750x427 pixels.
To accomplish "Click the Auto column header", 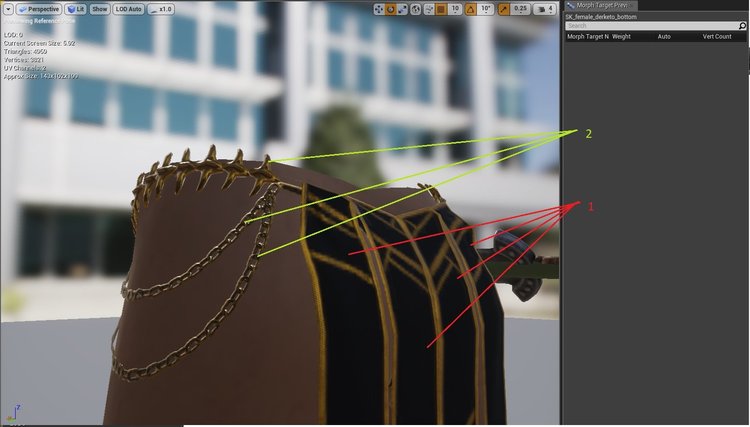I will click(x=664, y=36).
